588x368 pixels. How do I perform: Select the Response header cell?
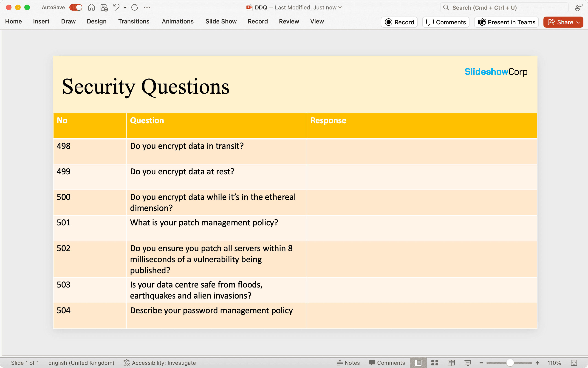[x=422, y=126]
